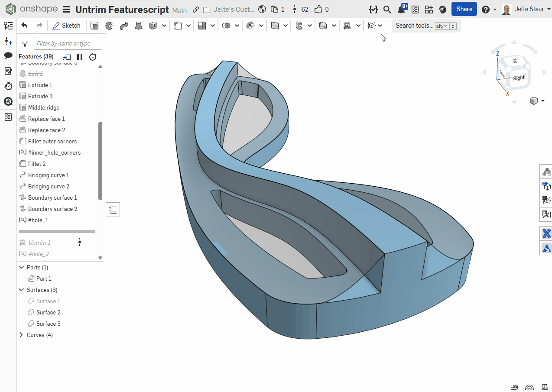Pause feature regeneration with the pause button
This screenshot has height=392, width=552.
click(80, 57)
